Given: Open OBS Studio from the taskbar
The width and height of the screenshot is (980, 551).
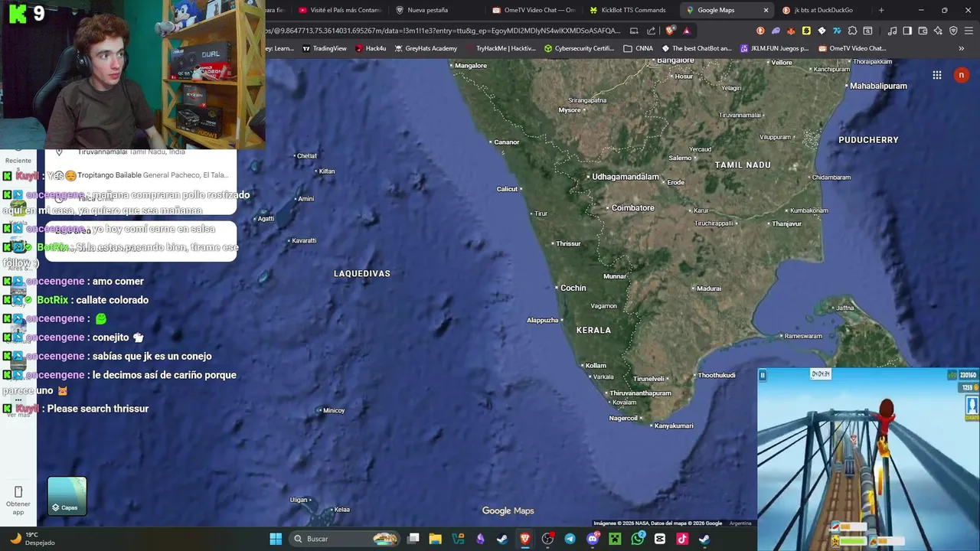Looking at the screenshot, I should tap(547, 539).
